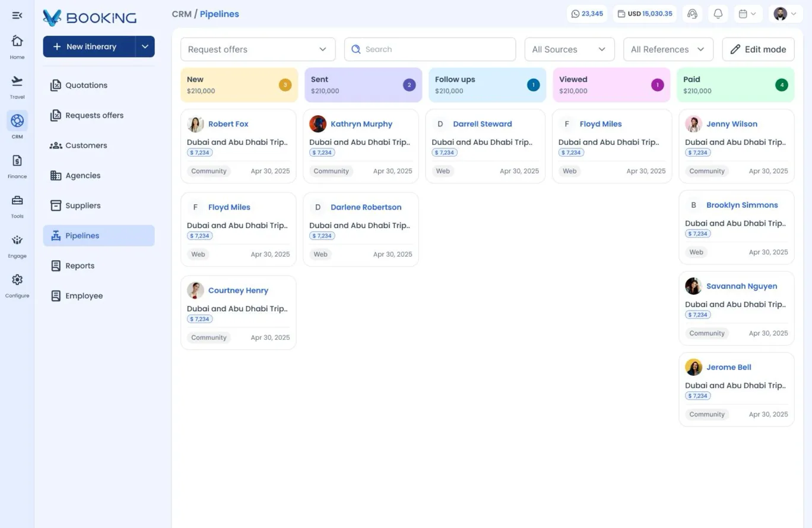Click the Booking logo
Screen dimensions: 812x528
[x=90, y=18]
